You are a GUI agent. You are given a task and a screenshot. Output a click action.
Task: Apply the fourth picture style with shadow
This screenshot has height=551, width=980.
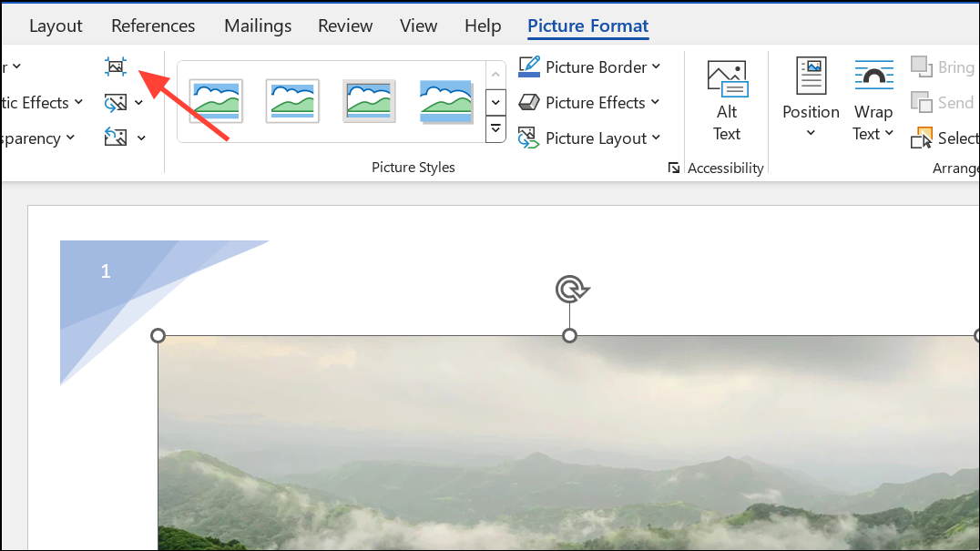coord(446,101)
